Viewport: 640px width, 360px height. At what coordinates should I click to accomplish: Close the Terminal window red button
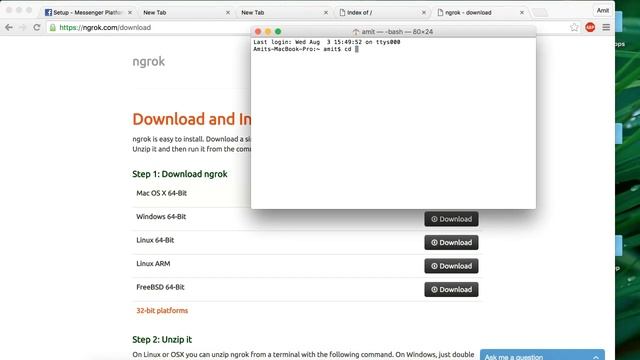[x=258, y=31]
